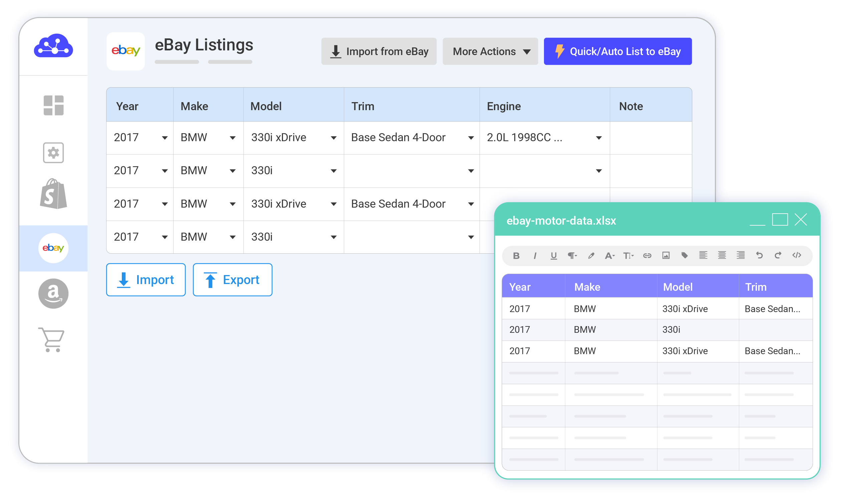Toggle italic in xlsx editor toolbar

[536, 256]
